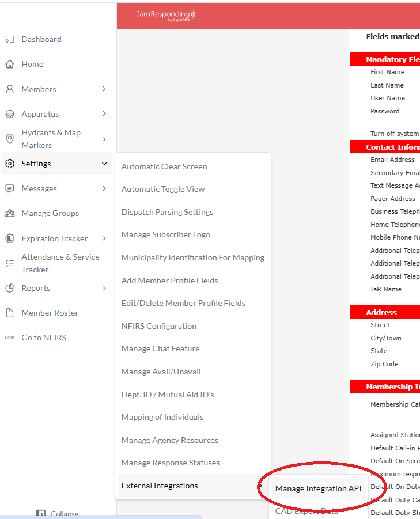Click the IaR Name field label
Image resolution: width=420 pixels, height=519 pixels.
pyautogui.click(x=386, y=289)
